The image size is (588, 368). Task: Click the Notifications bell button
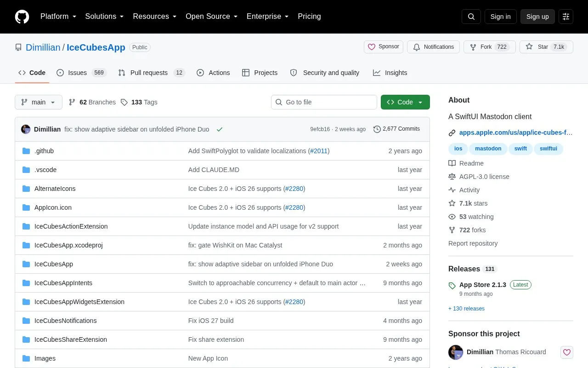[x=433, y=47]
